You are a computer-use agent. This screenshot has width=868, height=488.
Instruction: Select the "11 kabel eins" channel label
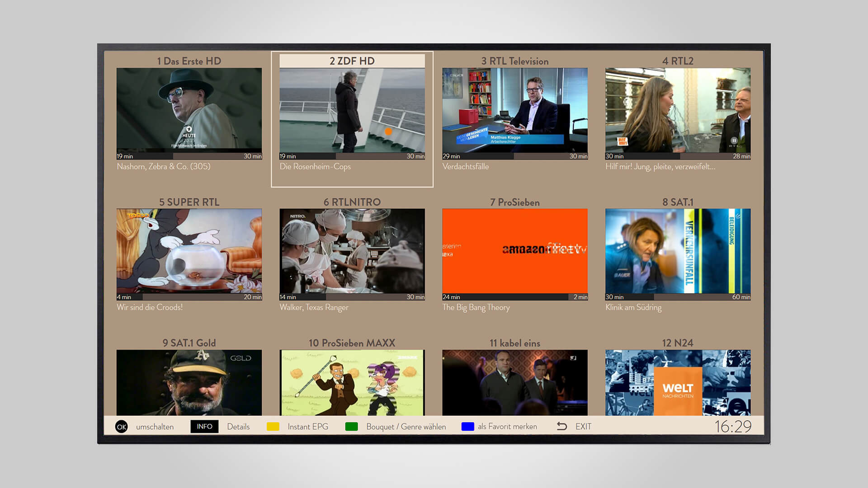pyautogui.click(x=514, y=343)
